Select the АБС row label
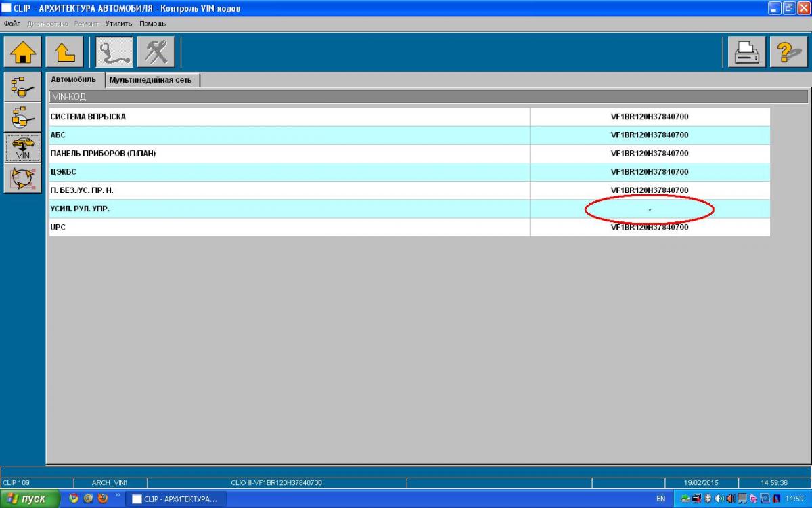This screenshot has height=508, width=812. (x=58, y=135)
